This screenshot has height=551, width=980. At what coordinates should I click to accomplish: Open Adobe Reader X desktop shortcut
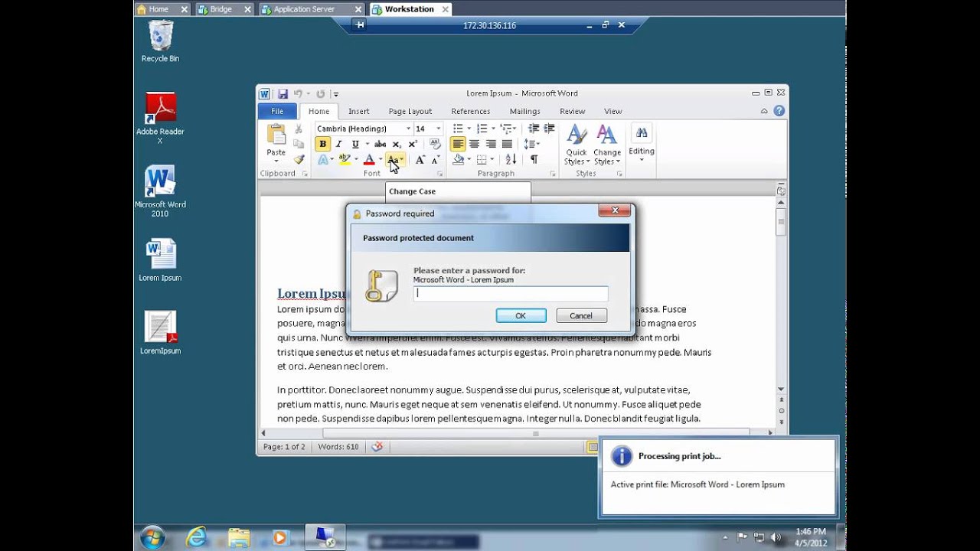160,117
